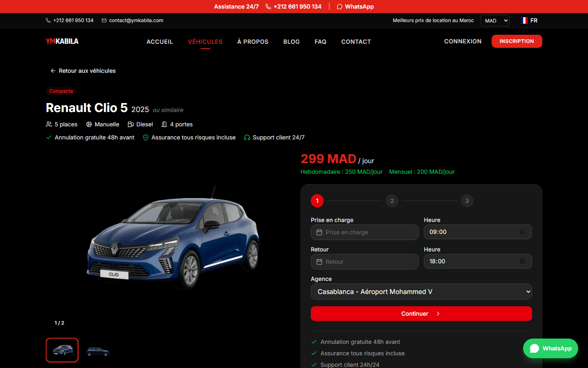The width and height of the screenshot is (588, 368).
Task: Click the shield icon beside Assurance tous risques incluse
Action: tap(146, 137)
